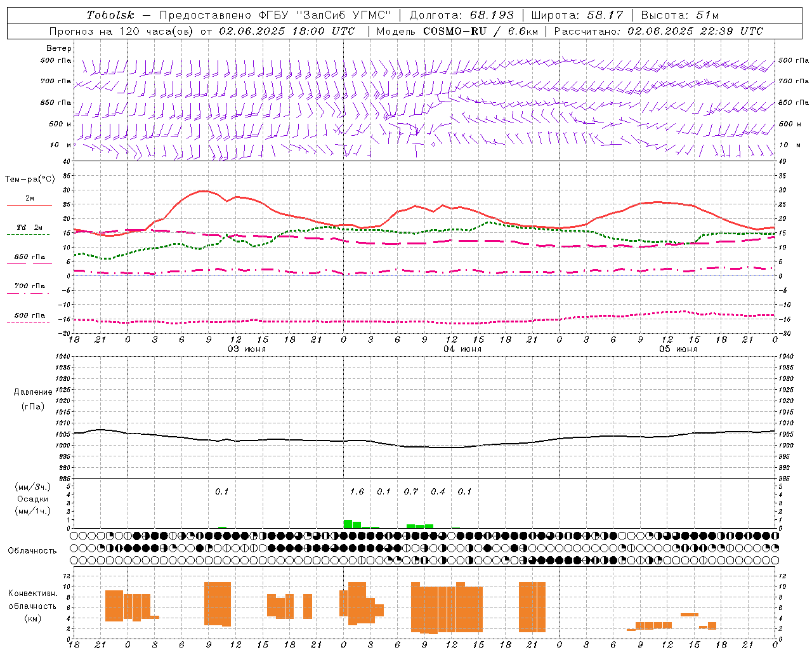Click the 'Ветер' wind panel label
This screenshot has height=650, width=812.
point(59,48)
